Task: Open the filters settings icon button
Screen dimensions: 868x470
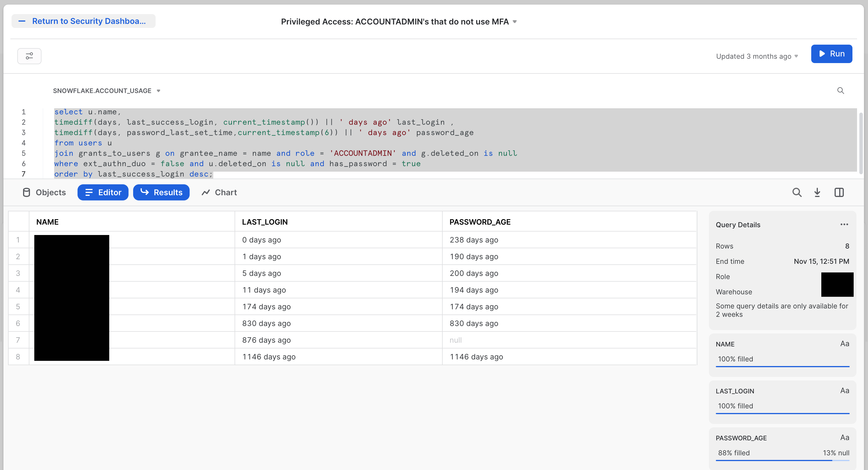Action: pos(29,56)
